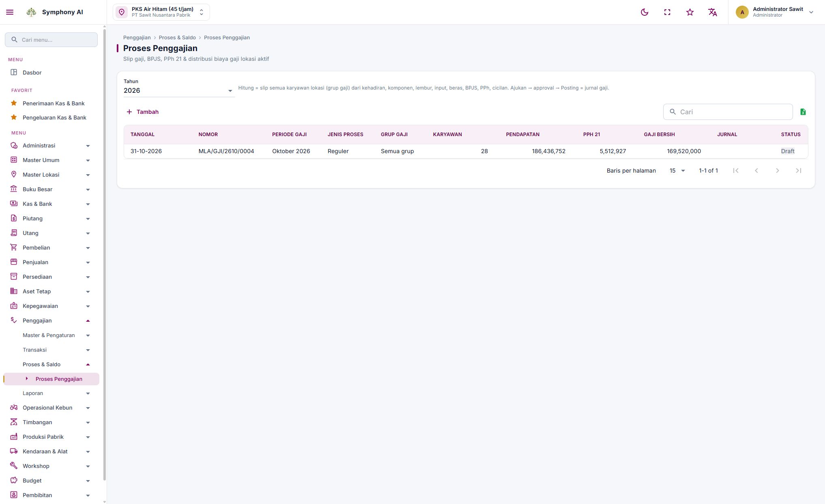Expand the Transaksi submenu
The width and height of the screenshot is (825, 504).
click(51, 350)
